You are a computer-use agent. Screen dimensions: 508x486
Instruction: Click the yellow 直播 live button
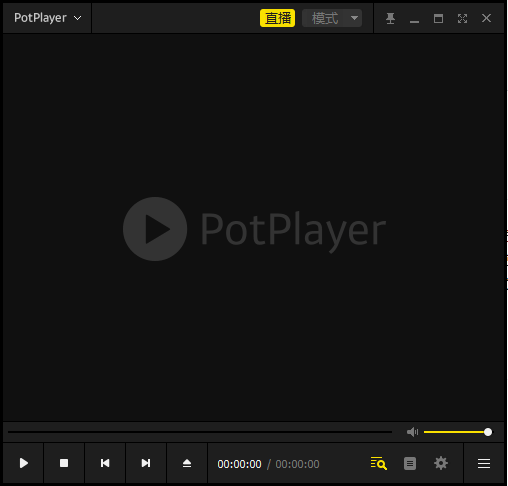click(x=277, y=18)
